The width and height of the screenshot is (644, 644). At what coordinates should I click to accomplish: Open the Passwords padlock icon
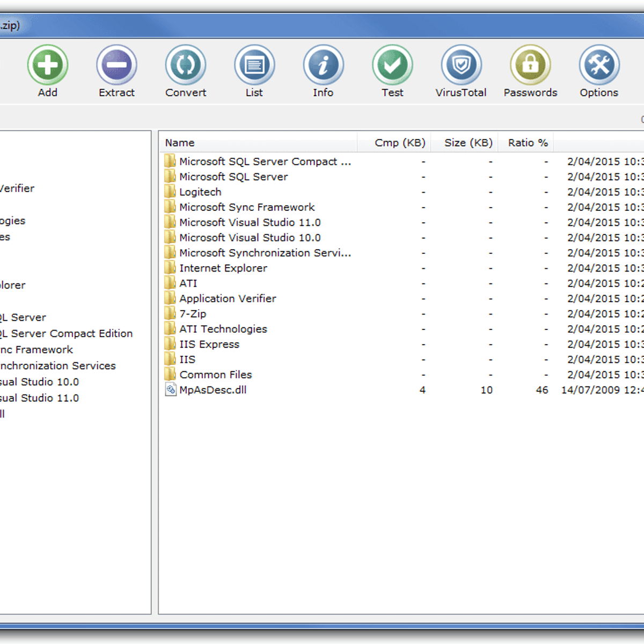[530, 65]
